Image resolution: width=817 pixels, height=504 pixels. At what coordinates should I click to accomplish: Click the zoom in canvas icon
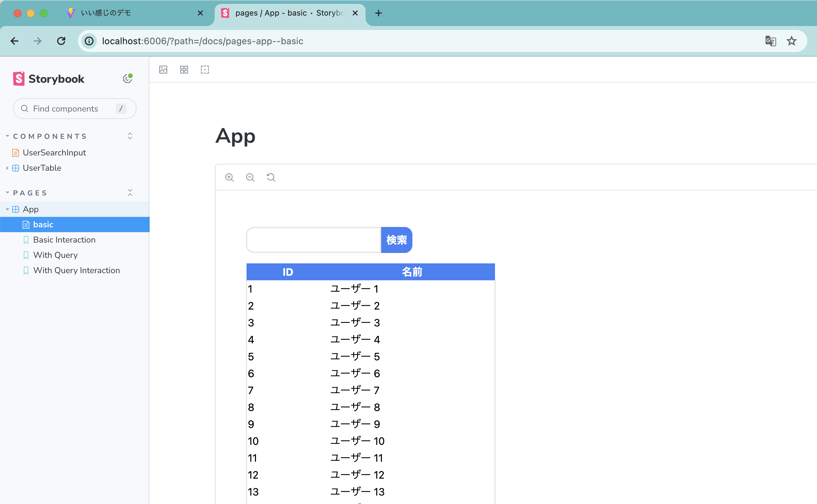229,177
